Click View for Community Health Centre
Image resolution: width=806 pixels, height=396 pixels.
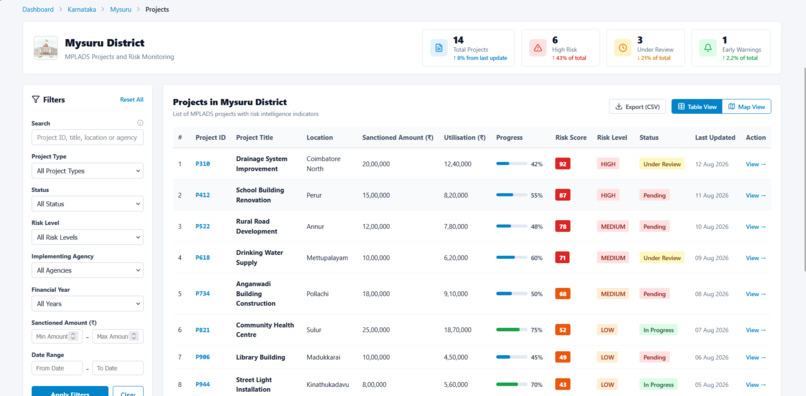pos(756,330)
